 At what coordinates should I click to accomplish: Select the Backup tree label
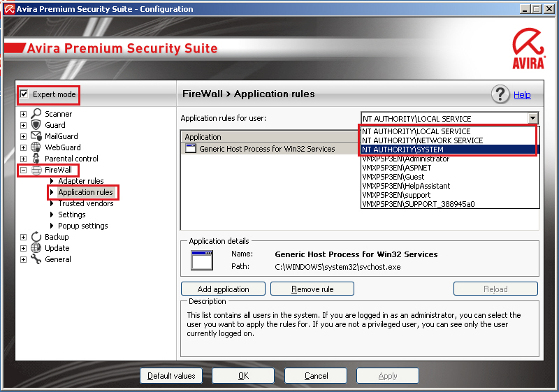57,237
